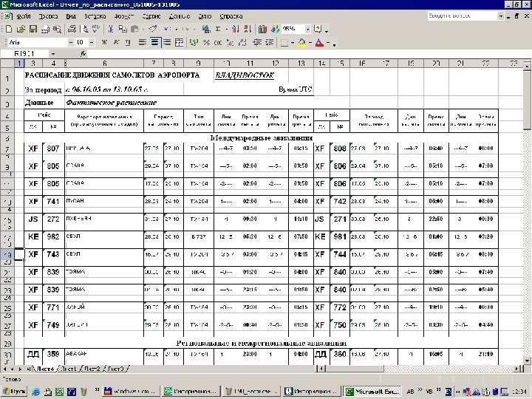Create a new workbook

9,30
